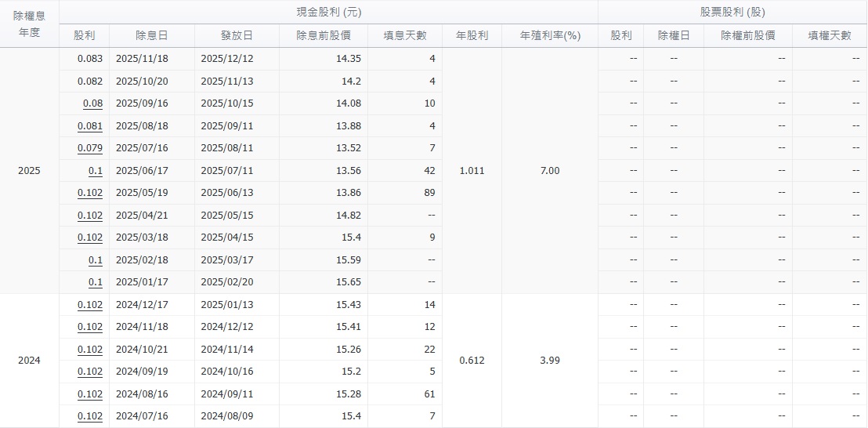
Task: Open the 0.102 dividend link for 2025/05/19
Action: 90,193
